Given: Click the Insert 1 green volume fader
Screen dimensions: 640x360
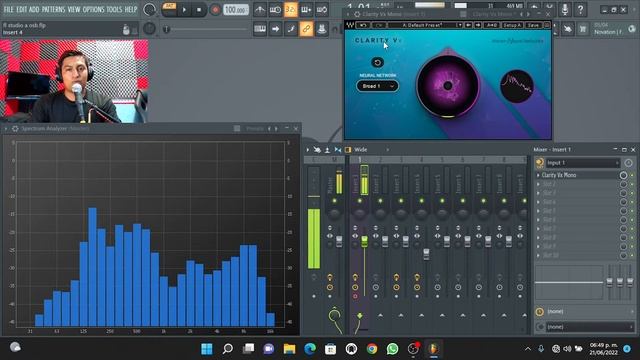Looking at the screenshot, I should (364, 241).
